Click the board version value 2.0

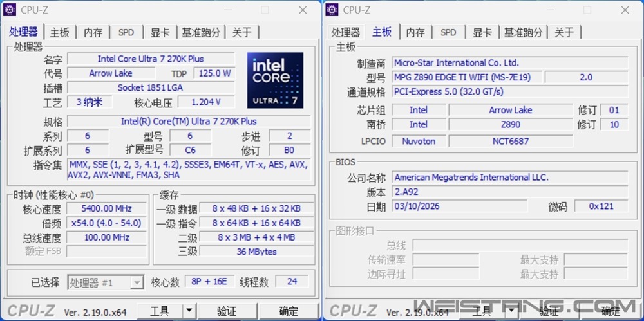pos(586,77)
